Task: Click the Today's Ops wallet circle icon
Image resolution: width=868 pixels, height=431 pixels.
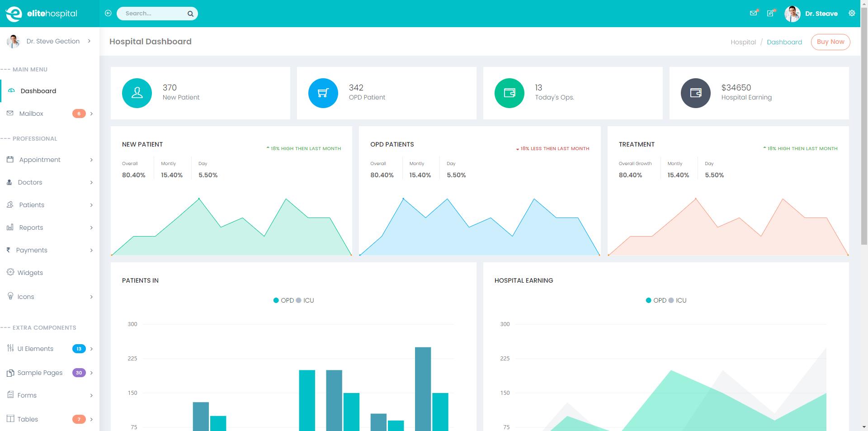Action: coord(509,93)
